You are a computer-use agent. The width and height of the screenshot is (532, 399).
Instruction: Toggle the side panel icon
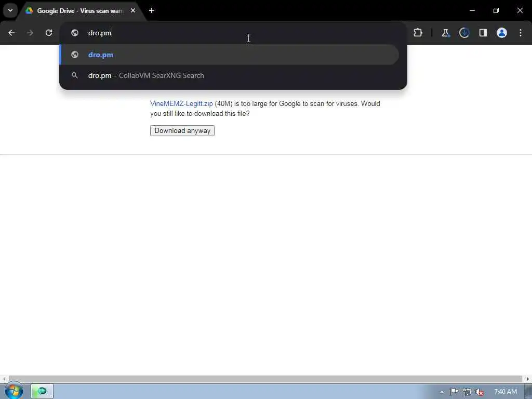click(483, 33)
